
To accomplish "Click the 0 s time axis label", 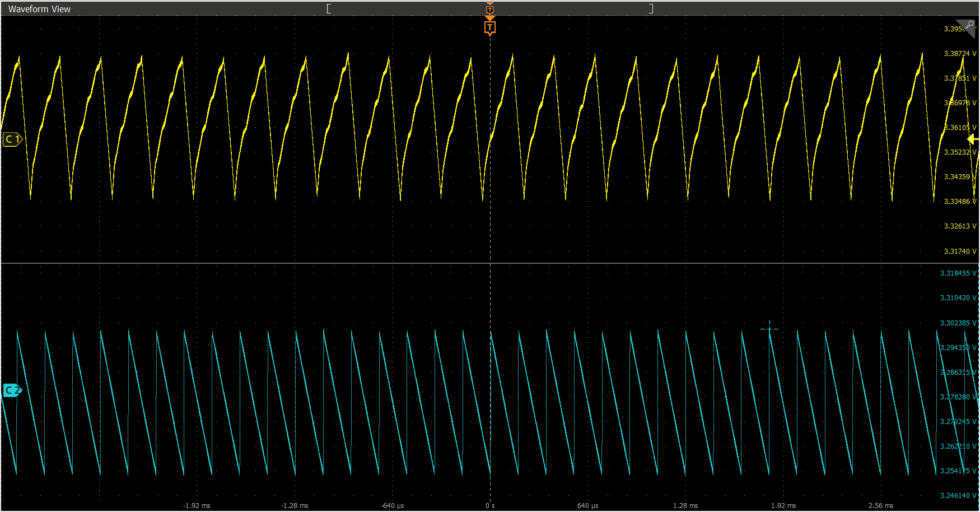I will click(x=490, y=505).
